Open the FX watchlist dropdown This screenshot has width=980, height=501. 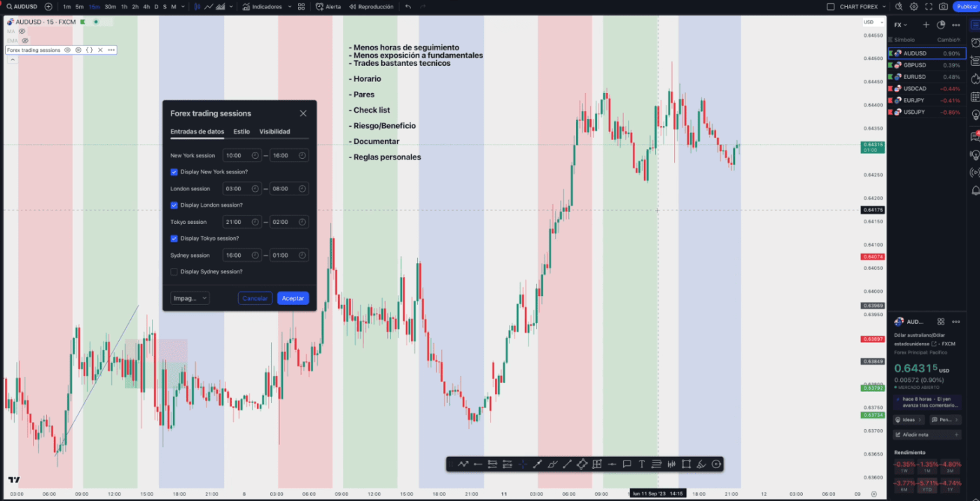901,24
